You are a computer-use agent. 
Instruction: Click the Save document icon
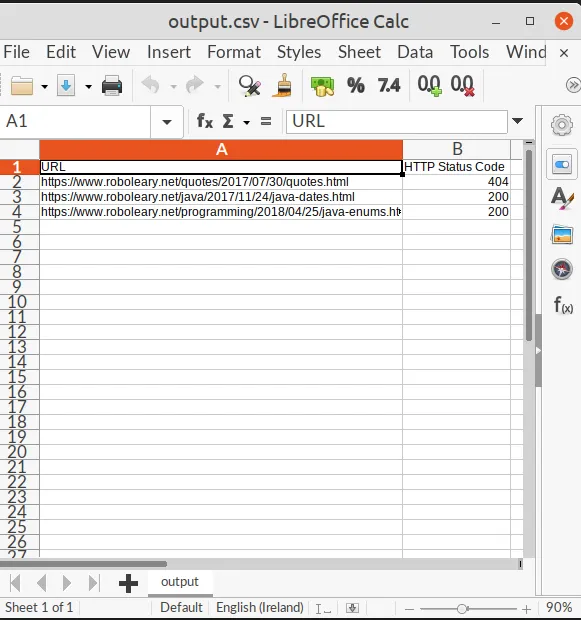pyautogui.click(x=66, y=86)
